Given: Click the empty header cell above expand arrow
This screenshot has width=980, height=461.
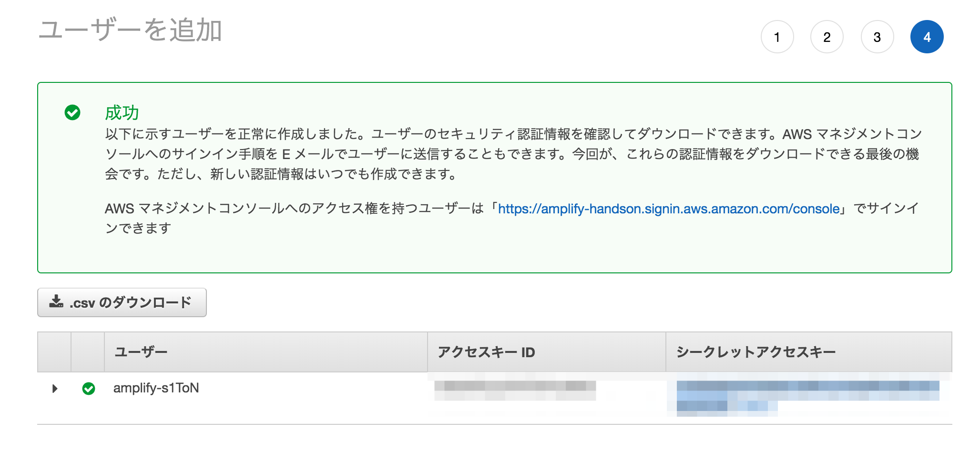Looking at the screenshot, I should [54, 352].
